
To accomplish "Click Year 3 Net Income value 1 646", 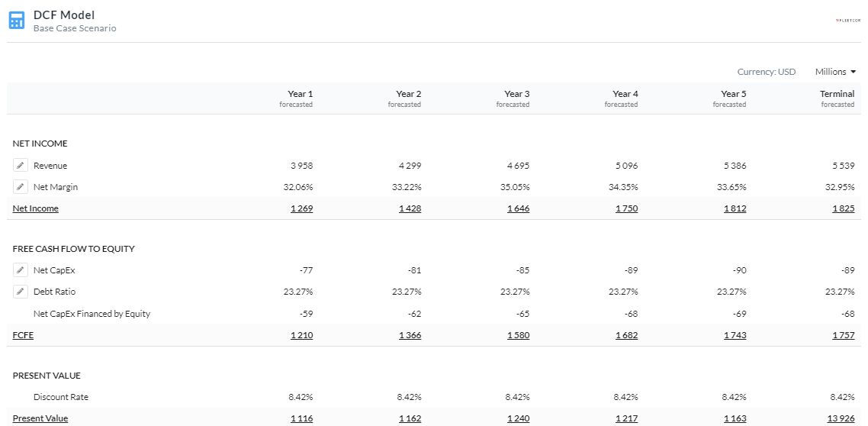I will 518,208.
